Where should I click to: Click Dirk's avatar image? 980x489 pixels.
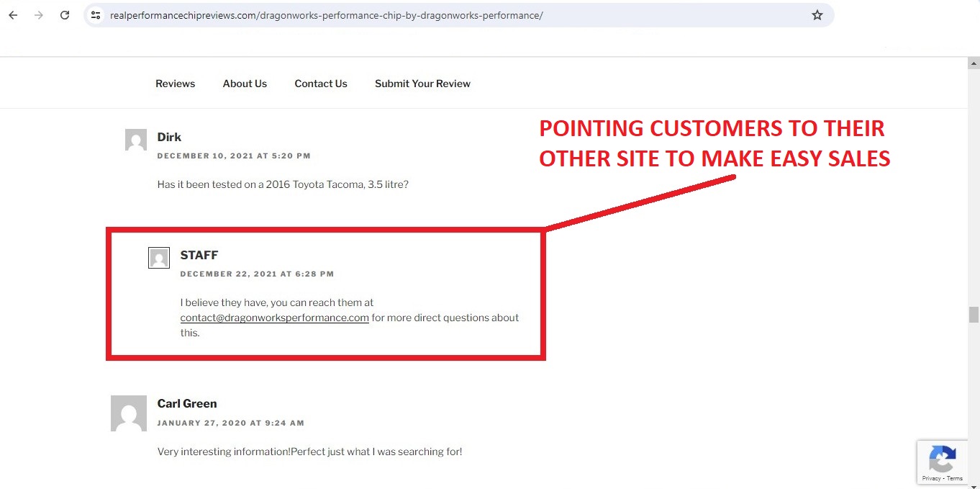(136, 140)
